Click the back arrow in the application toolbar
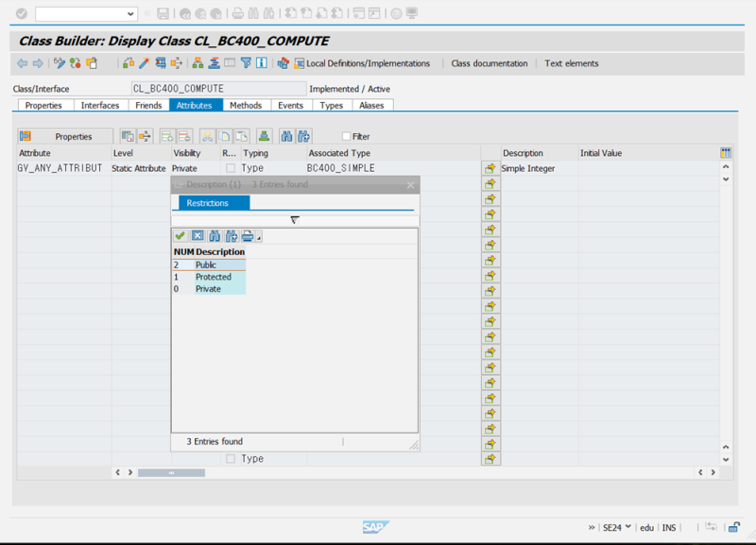 [x=22, y=63]
